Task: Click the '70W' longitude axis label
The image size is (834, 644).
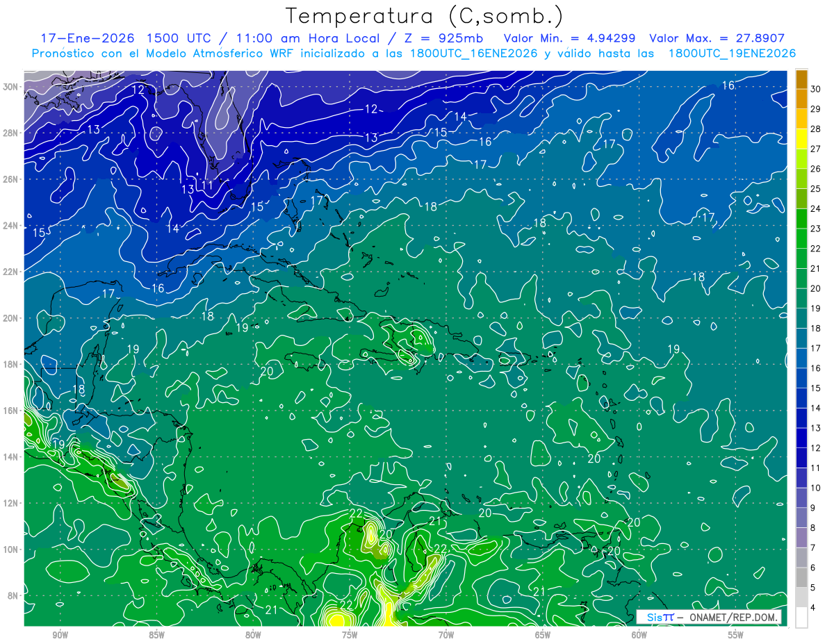Action: [x=446, y=635]
